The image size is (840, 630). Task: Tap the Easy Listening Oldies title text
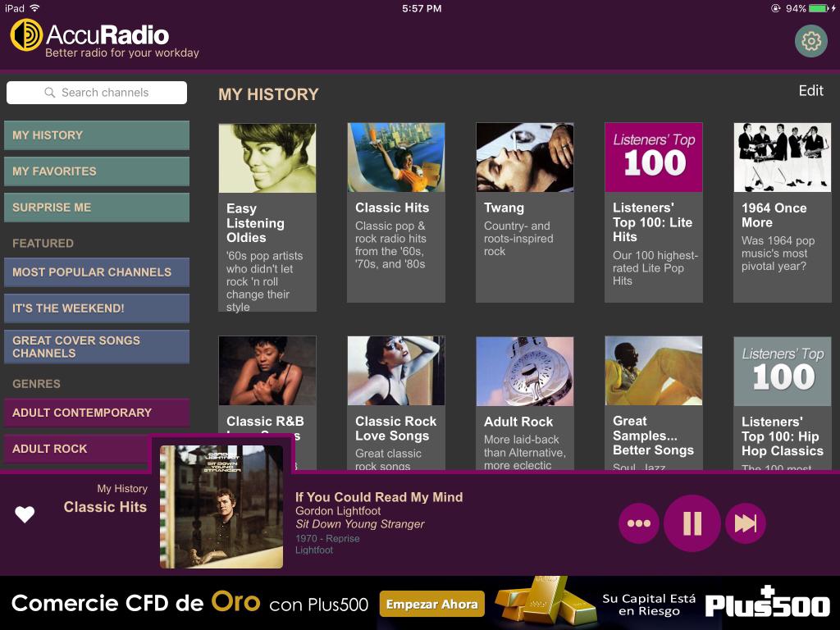tap(256, 223)
